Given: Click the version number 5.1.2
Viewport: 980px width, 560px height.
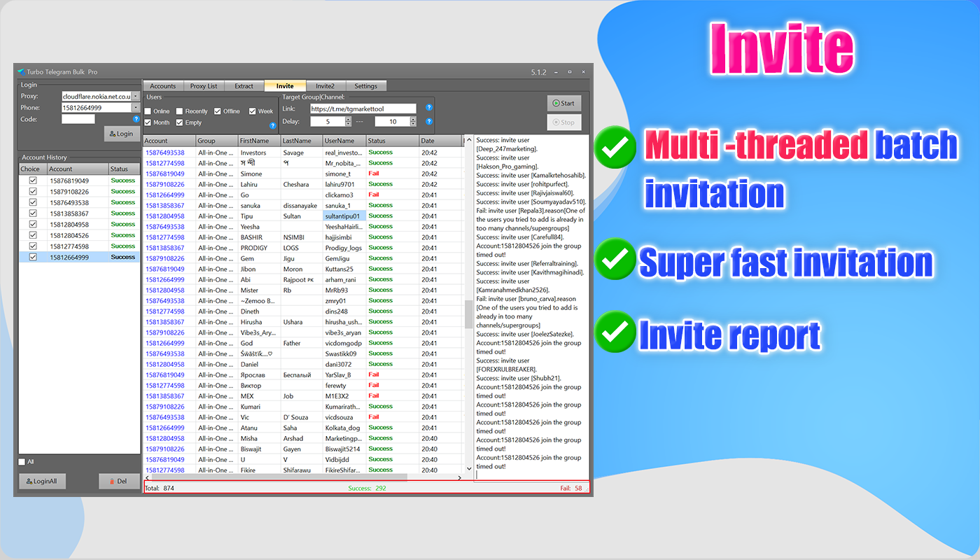Looking at the screenshot, I should click(539, 72).
